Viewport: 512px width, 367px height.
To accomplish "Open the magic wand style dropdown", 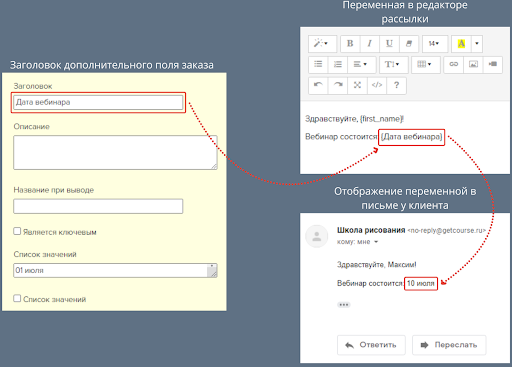I will [x=322, y=44].
